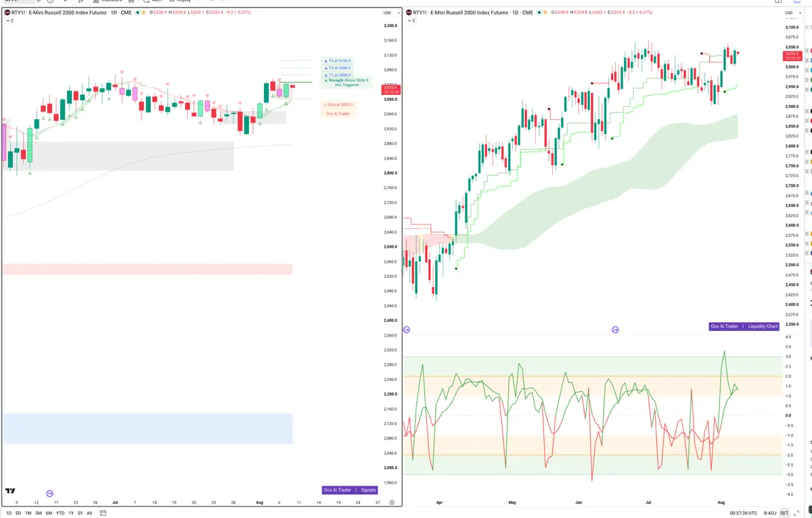Click the 'T1 at 3066.9' target label
Viewport: 812px width, 518px height.
[338, 75]
